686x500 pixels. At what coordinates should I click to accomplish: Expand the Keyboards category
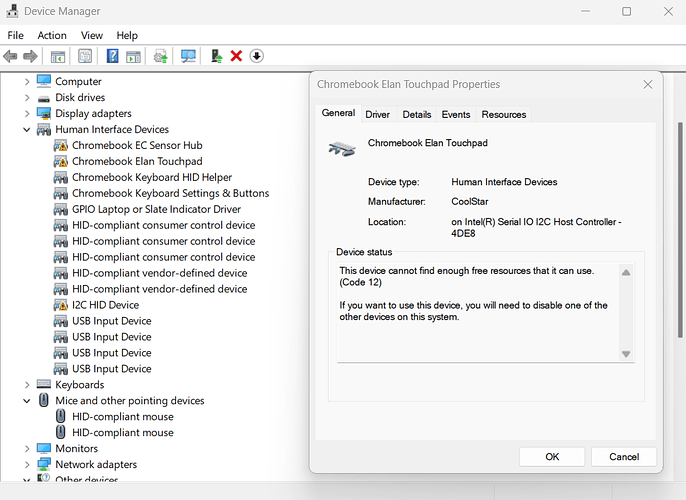point(27,385)
